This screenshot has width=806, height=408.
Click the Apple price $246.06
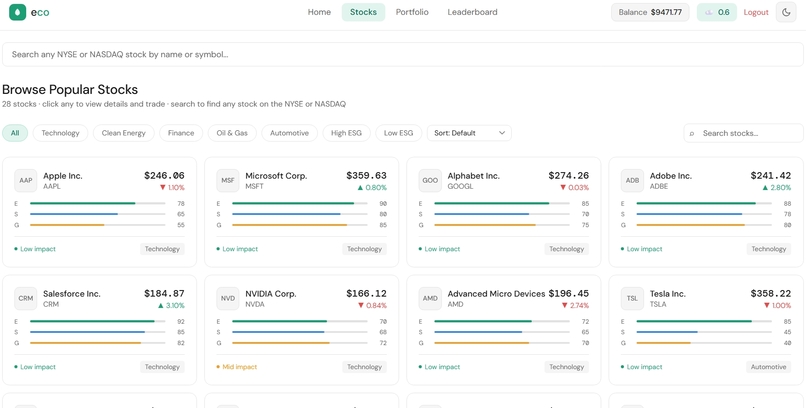click(164, 176)
